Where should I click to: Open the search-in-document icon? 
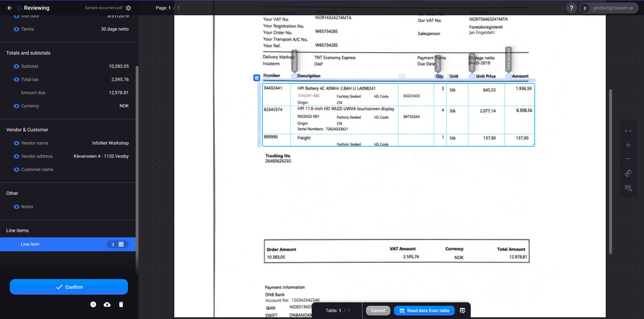(628, 188)
